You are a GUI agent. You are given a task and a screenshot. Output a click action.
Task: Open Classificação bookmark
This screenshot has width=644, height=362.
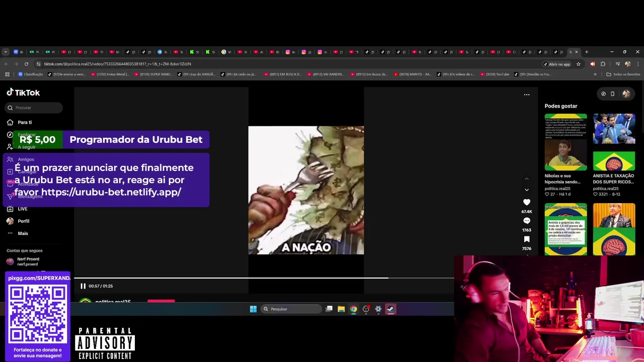pos(31,74)
